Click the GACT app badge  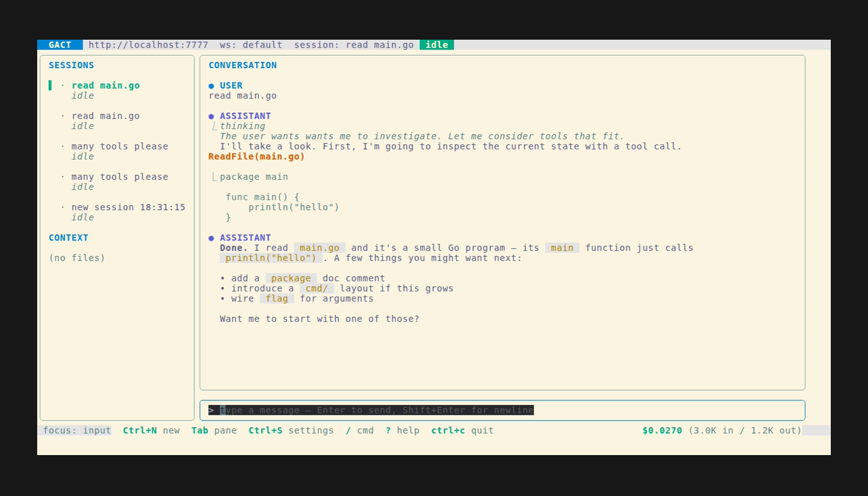click(x=60, y=45)
